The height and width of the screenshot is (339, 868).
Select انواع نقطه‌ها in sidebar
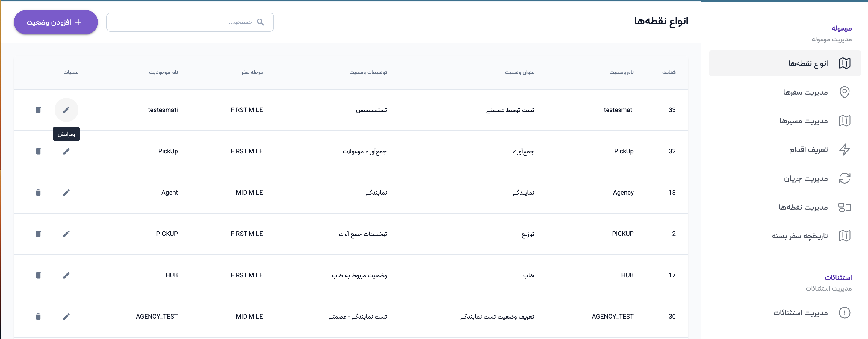coord(808,63)
